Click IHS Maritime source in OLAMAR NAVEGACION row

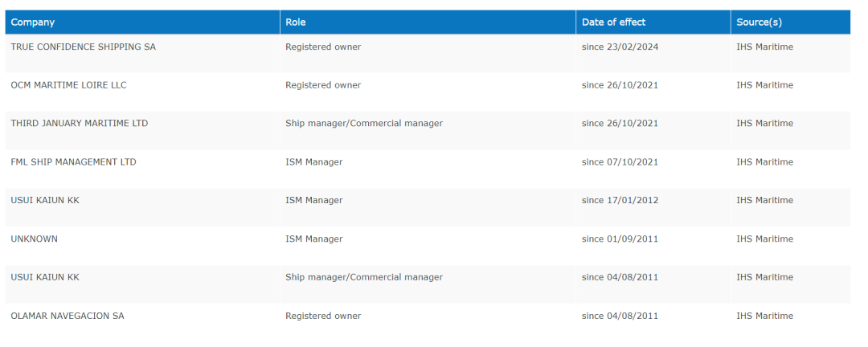pyautogui.click(x=764, y=316)
